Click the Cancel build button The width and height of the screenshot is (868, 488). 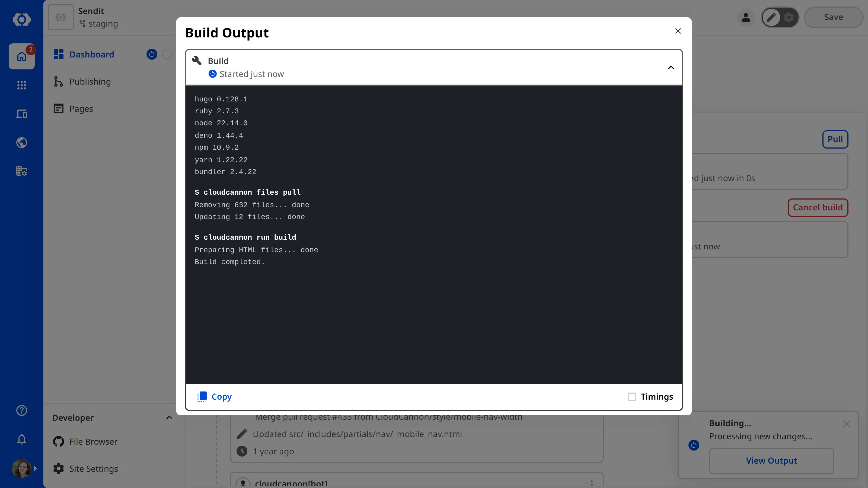(x=818, y=207)
